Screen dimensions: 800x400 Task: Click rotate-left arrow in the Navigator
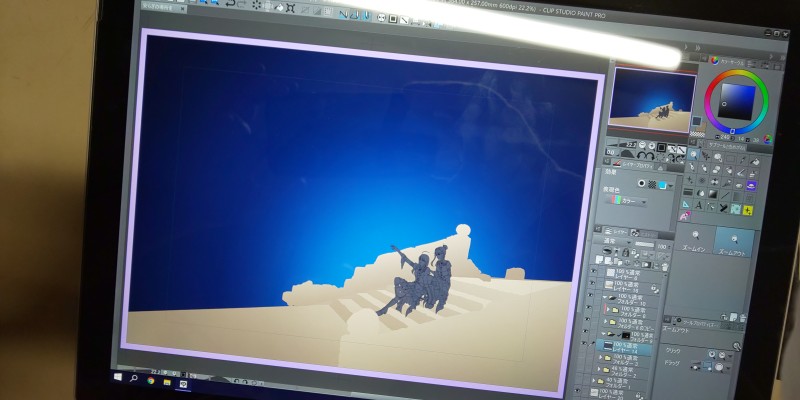pyautogui.click(x=642, y=156)
